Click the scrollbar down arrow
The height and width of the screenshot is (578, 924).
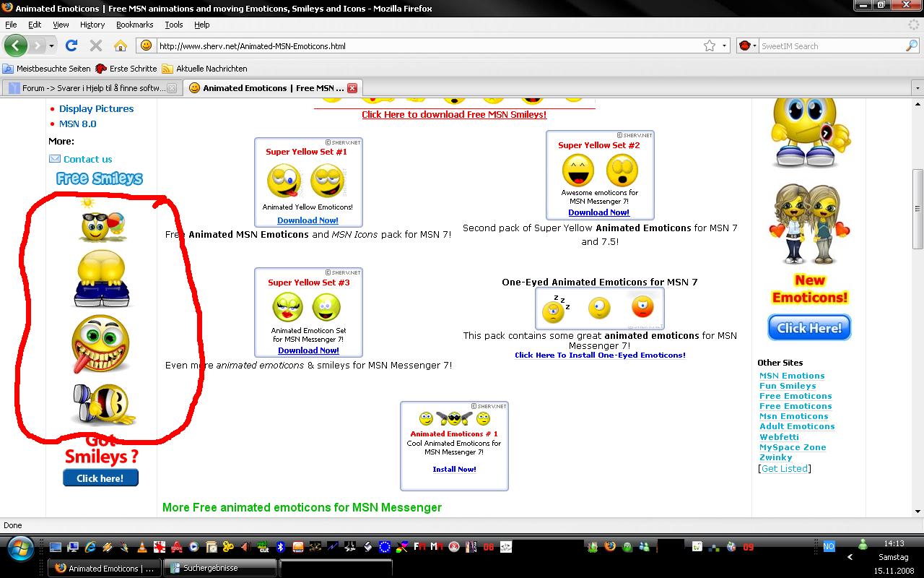coord(918,512)
